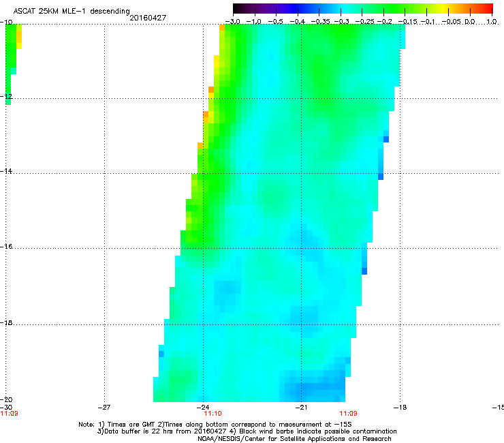
Task: Click the -0.25 color bar label
Action: pos(364,22)
